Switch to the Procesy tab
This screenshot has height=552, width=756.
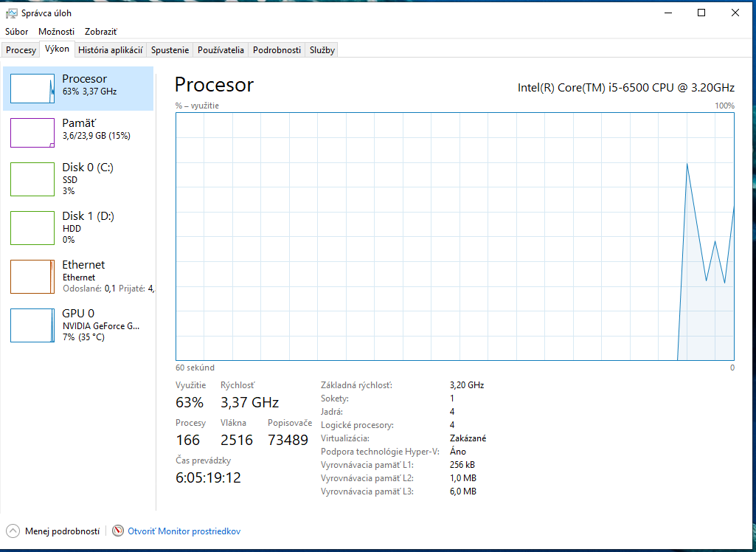point(20,49)
